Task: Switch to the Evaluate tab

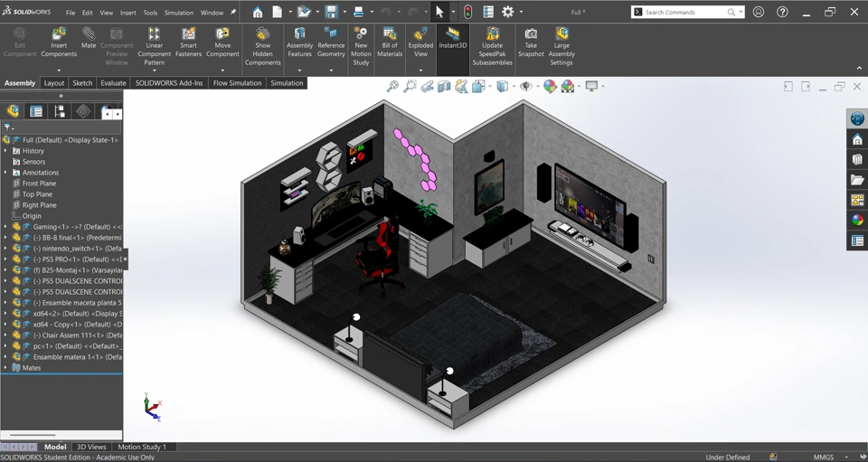Action: 113,83
